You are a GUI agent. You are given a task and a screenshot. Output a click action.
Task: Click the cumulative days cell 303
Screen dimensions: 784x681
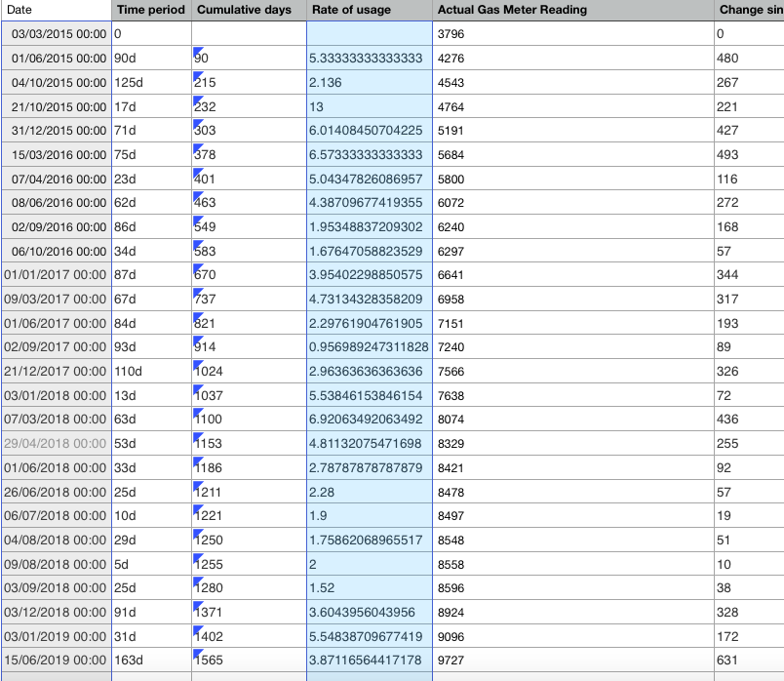pyautogui.click(x=249, y=131)
